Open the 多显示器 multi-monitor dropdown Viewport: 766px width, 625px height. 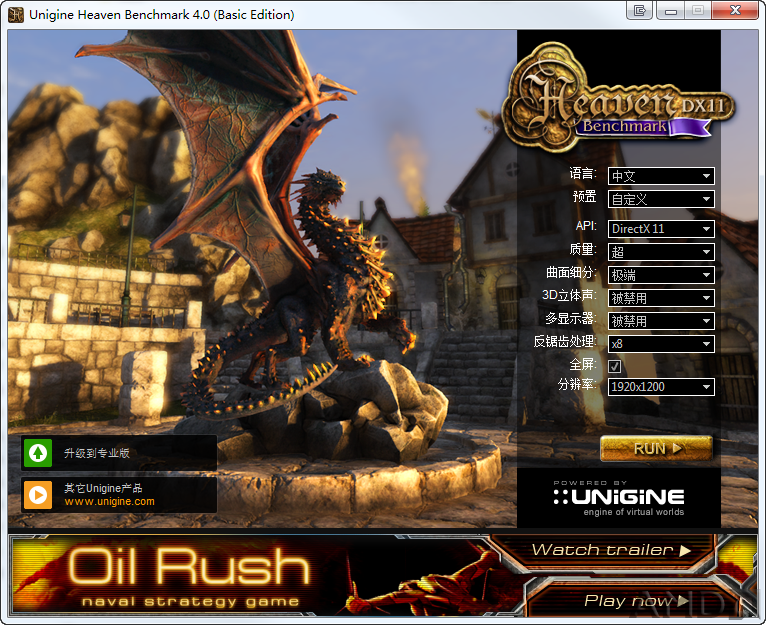tap(661, 321)
